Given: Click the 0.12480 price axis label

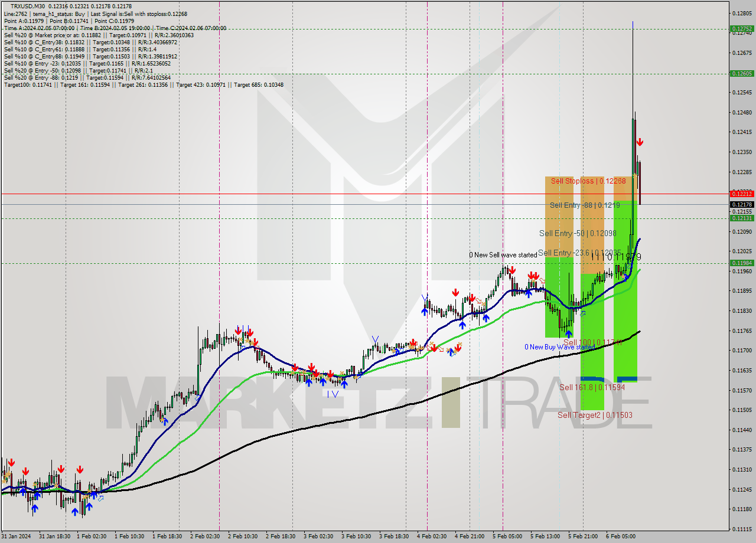Looking at the screenshot, I should [742, 112].
